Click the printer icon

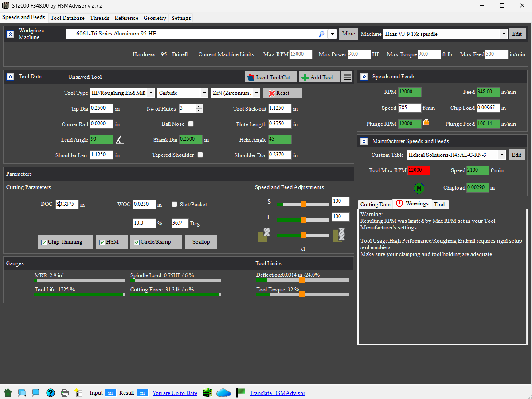65,393
